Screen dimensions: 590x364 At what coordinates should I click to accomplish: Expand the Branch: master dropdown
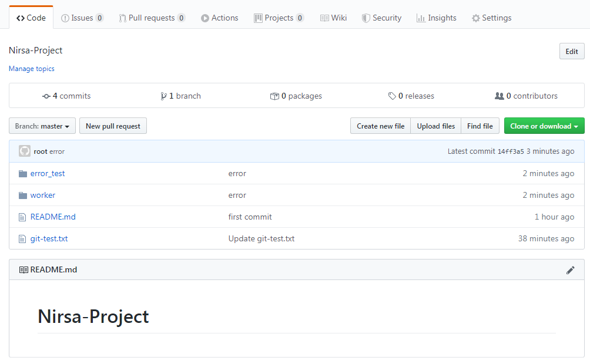[x=42, y=126]
